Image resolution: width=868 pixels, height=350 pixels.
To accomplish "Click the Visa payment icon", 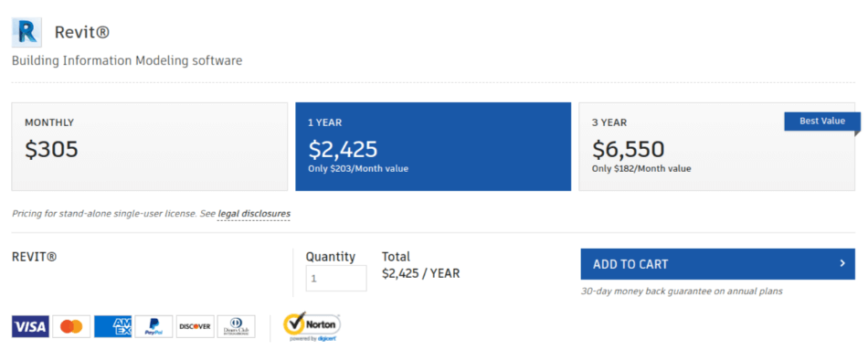I will [30, 327].
